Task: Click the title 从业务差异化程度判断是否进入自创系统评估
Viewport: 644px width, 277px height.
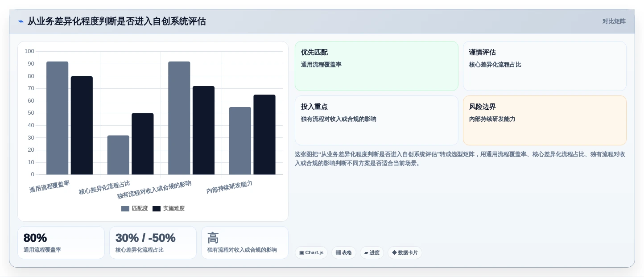Action: 117,21
